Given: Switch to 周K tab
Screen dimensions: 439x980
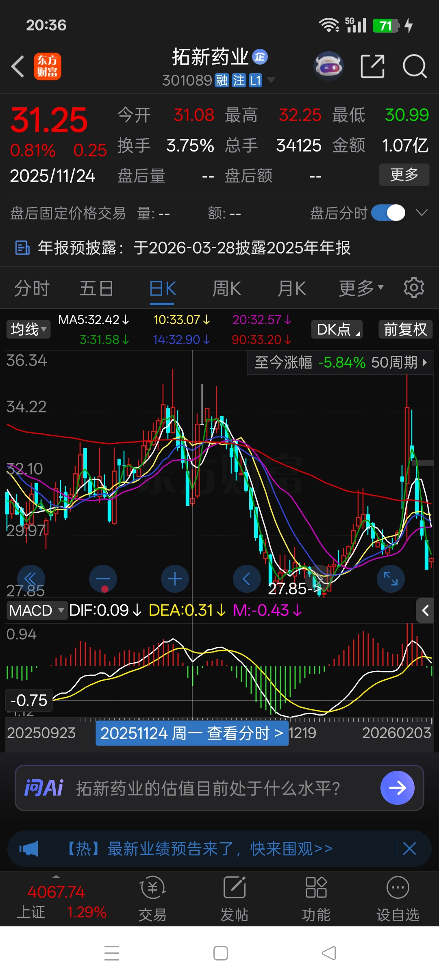Looking at the screenshot, I should (x=227, y=289).
